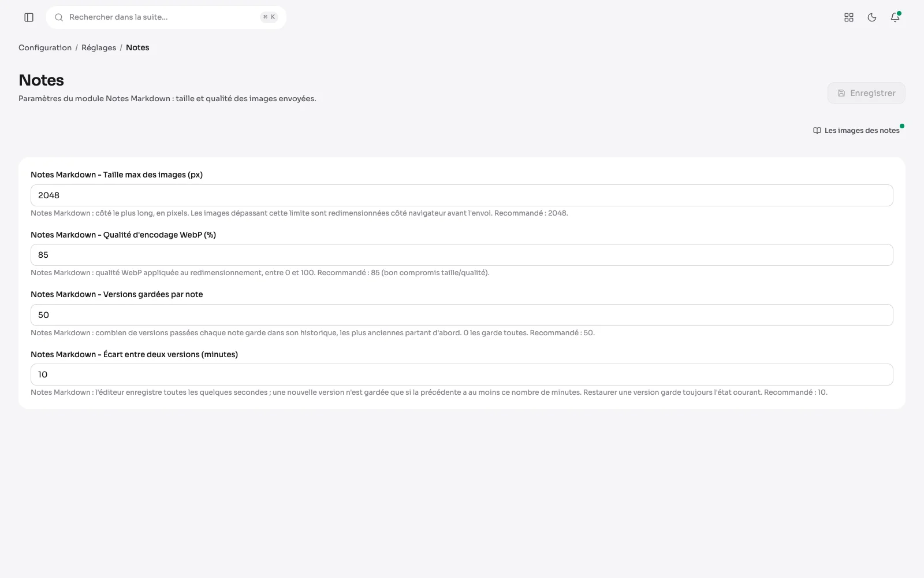
Task: Click label Écart entre deux versions (minutes)
Action: (134, 354)
